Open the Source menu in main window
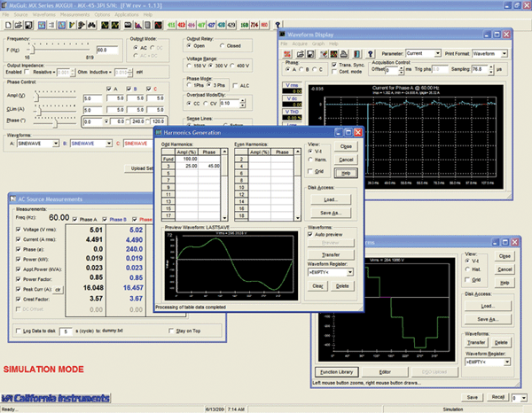 pyautogui.click(x=20, y=15)
